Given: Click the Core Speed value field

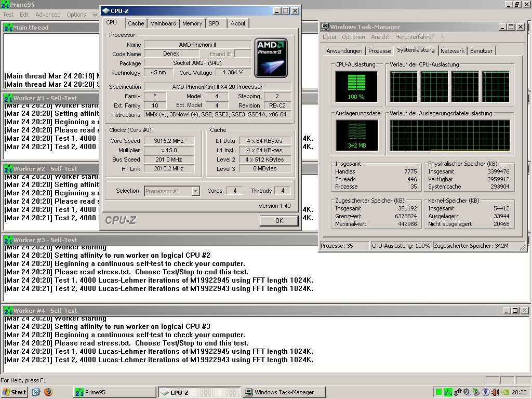Looking at the screenshot, I should (x=169, y=141).
